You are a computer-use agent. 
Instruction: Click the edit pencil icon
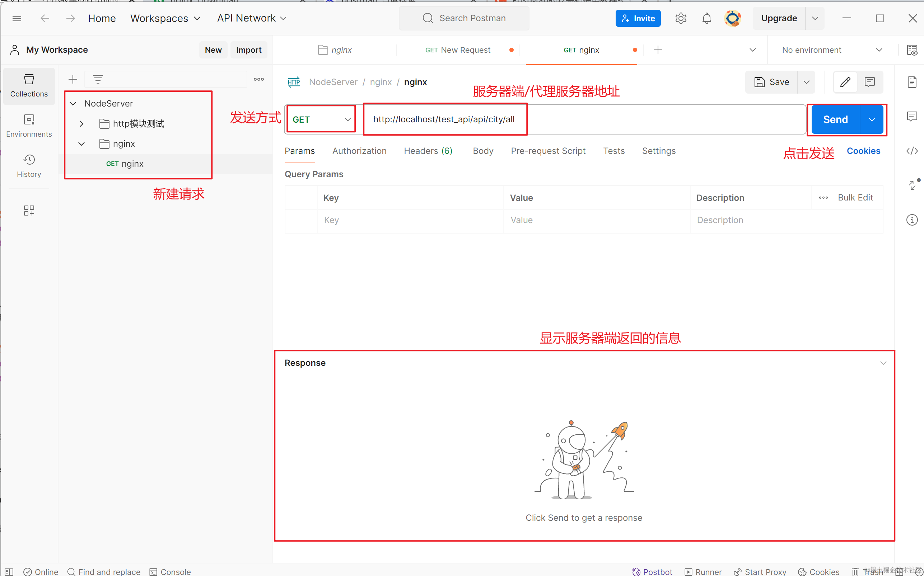(x=845, y=82)
